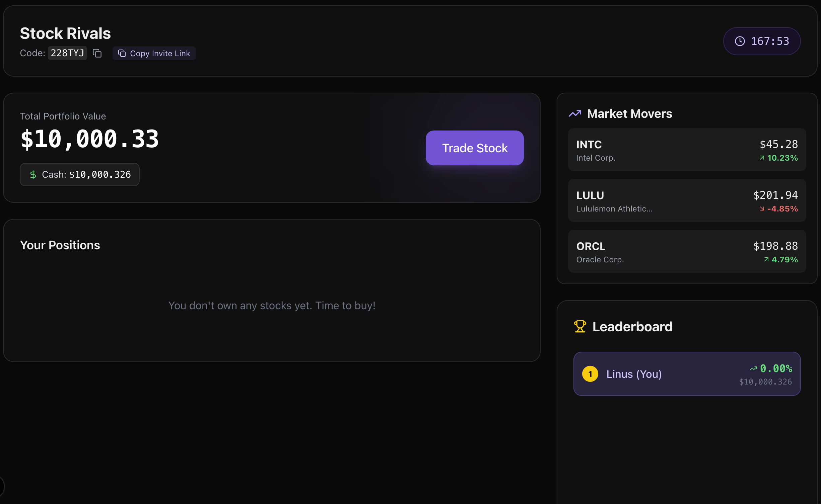Click the clock icon in the timer

click(x=740, y=41)
